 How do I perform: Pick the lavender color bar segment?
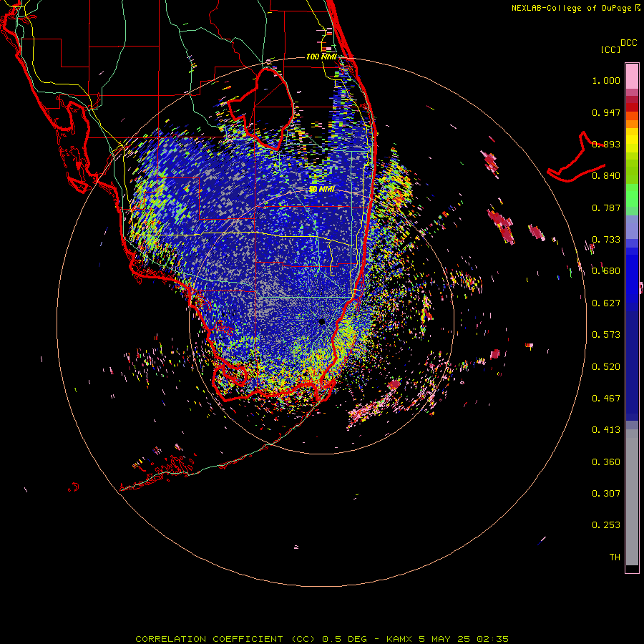point(632,227)
